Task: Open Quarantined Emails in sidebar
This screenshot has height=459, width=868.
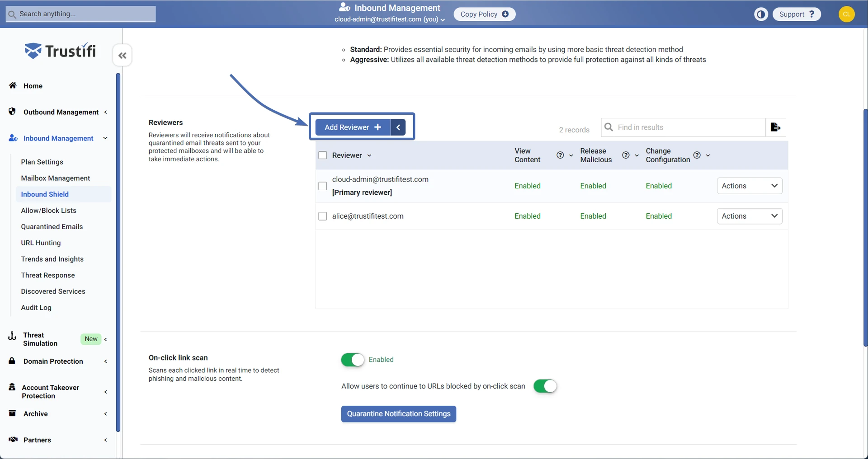Action: tap(52, 227)
